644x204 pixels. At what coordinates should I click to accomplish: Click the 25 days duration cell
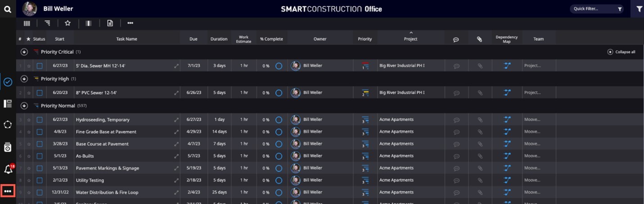[x=219, y=192]
